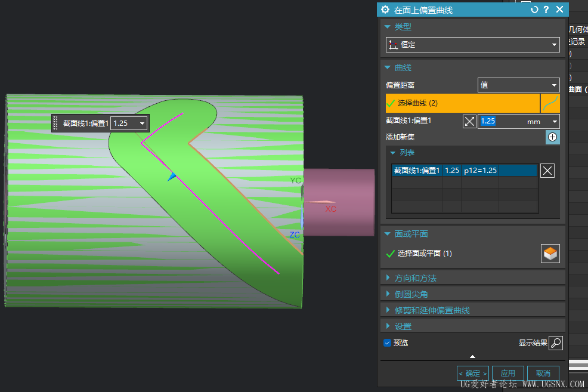Click the 取消 cancel button
The height and width of the screenshot is (392, 588).
[x=543, y=374]
